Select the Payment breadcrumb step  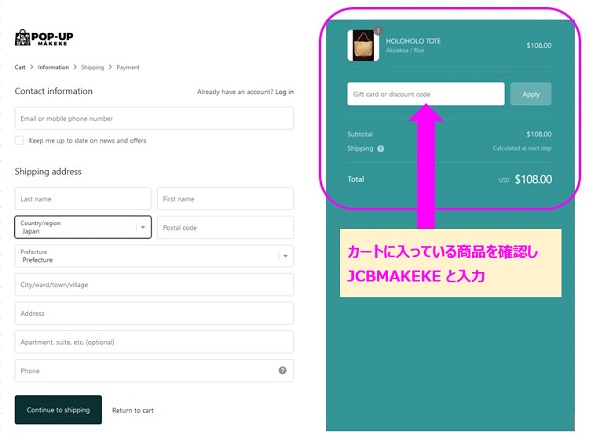[x=128, y=67]
